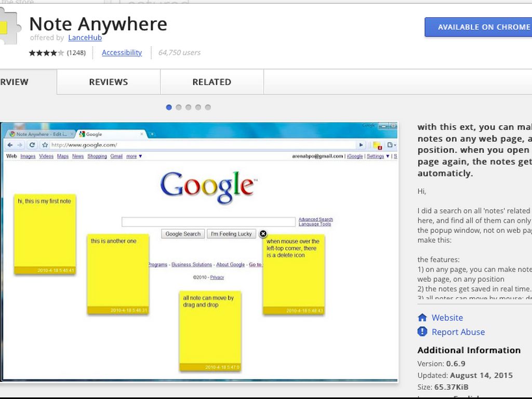Select the fourth carousel dot
This screenshot has height=399, width=532.
pyautogui.click(x=198, y=108)
